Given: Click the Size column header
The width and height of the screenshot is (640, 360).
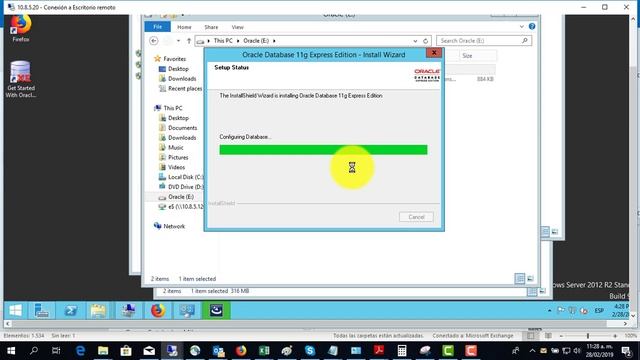Looking at the screenshot, I should 478,56.
